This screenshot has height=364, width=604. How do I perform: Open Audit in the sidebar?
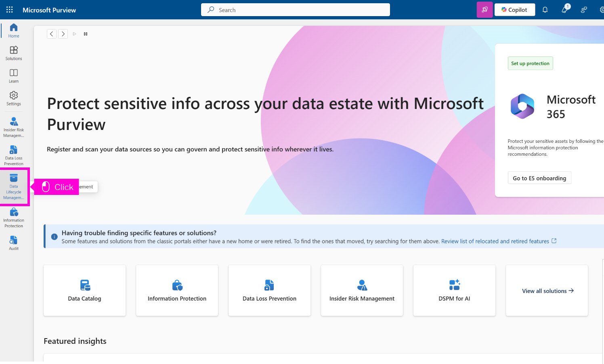[x=14, y=243]
